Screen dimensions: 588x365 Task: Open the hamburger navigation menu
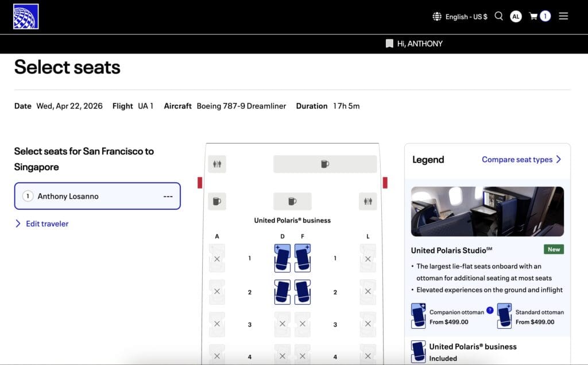pos(563,16)
